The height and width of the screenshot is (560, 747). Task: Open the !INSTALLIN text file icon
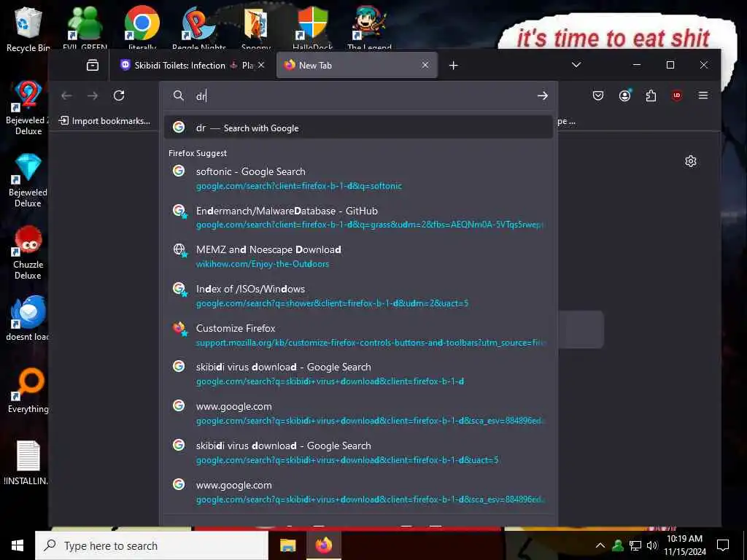coord(28,463)
